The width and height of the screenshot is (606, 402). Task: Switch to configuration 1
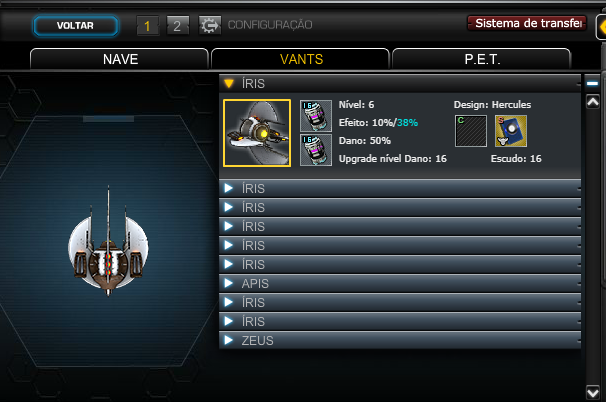pos(147,26)
